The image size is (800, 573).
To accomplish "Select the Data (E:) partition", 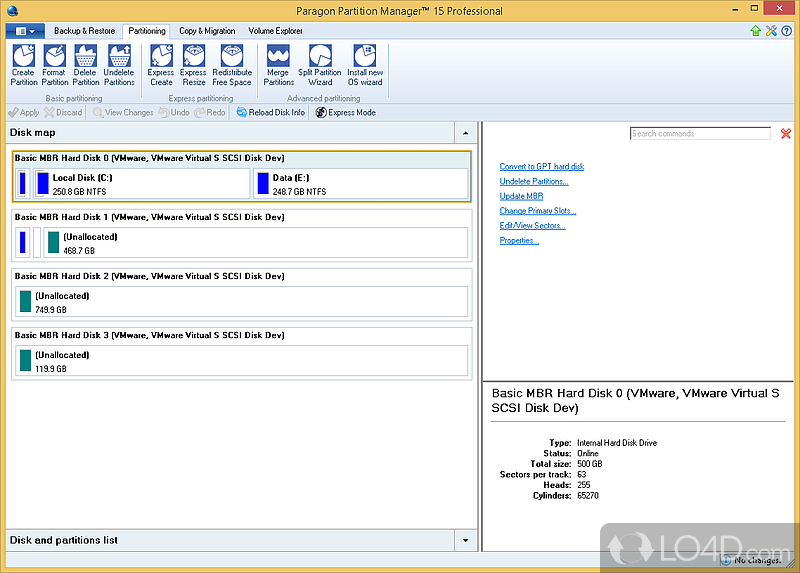I will click(x=361, y=184).
